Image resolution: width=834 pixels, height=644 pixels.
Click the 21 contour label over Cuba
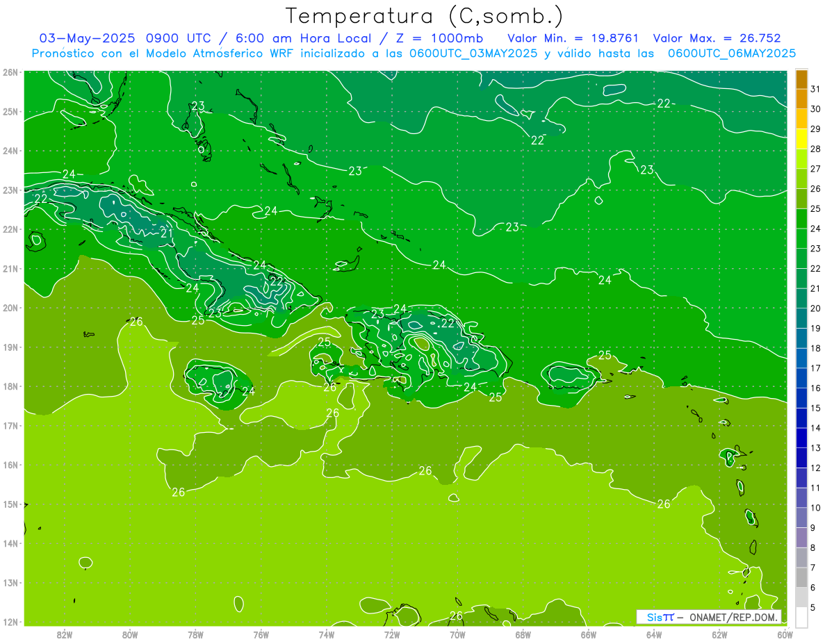point(167,233)
